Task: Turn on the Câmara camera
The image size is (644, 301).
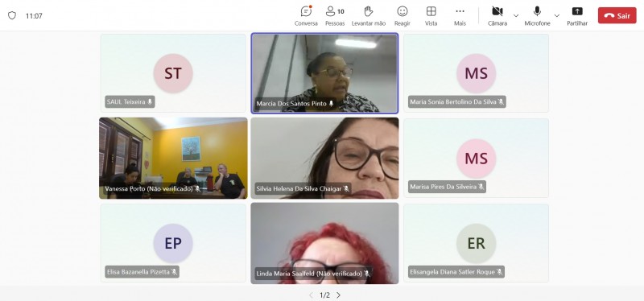Action: 497,15
